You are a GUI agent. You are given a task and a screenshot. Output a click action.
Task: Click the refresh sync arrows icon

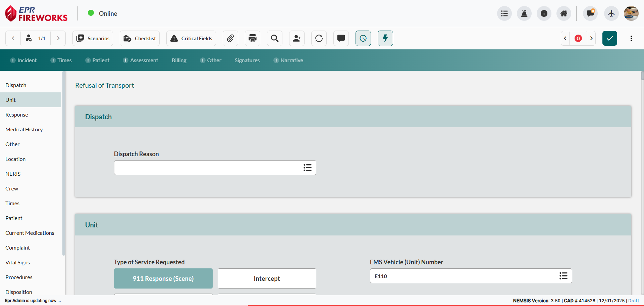(319, 38)
